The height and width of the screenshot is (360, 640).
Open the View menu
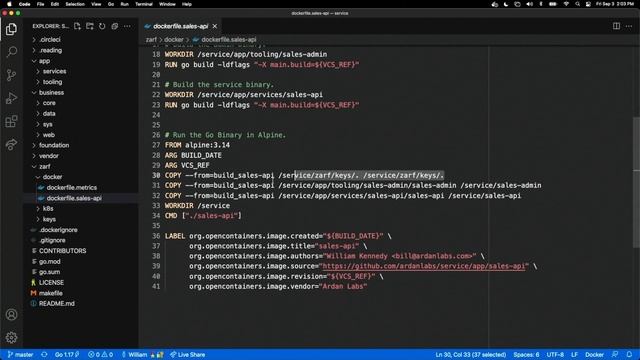coord(96,4)
